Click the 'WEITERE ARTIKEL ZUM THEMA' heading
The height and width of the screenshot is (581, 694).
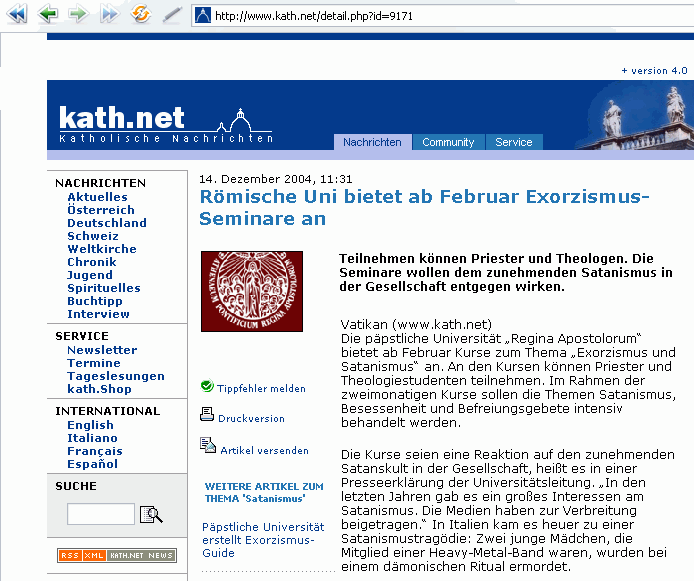264,493
